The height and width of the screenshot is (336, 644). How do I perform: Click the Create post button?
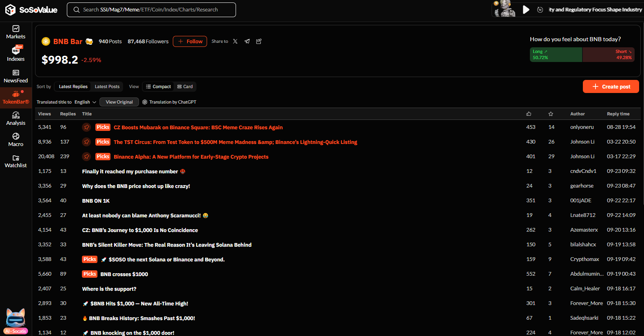[x=611, y=87]
